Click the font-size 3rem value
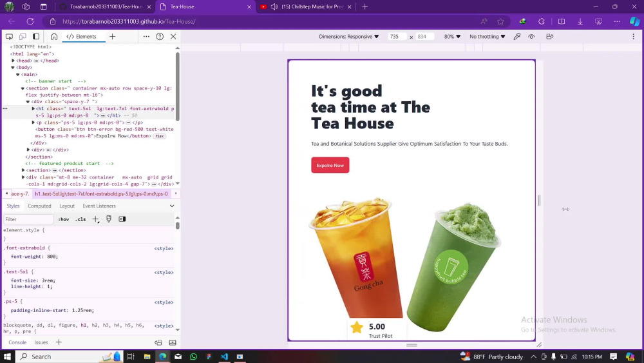 pos(47,280)
